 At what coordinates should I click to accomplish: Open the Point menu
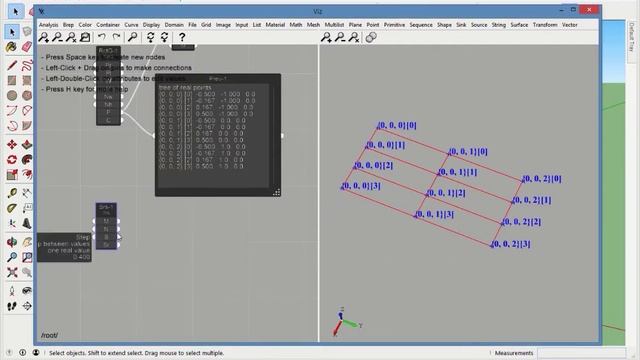(373, 25)
